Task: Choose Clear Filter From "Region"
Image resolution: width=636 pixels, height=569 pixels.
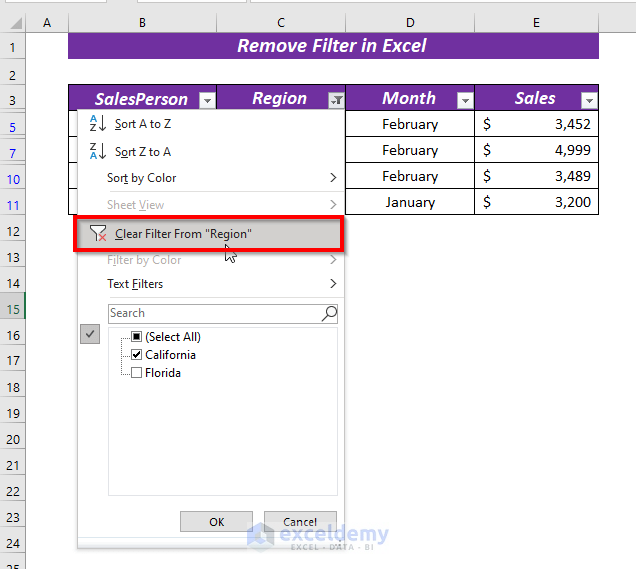Action: 209,234
